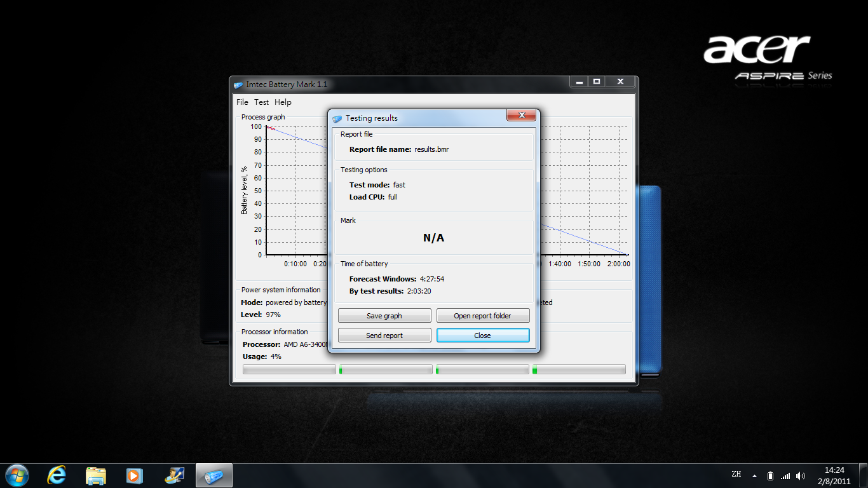Open the File menu
868x488 pixels.
click(x=242, y=102)
